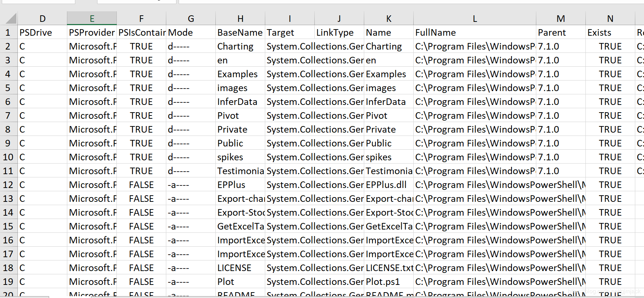Click the Mode header cell
Viewport: 644px width, 298px height.
191,32
